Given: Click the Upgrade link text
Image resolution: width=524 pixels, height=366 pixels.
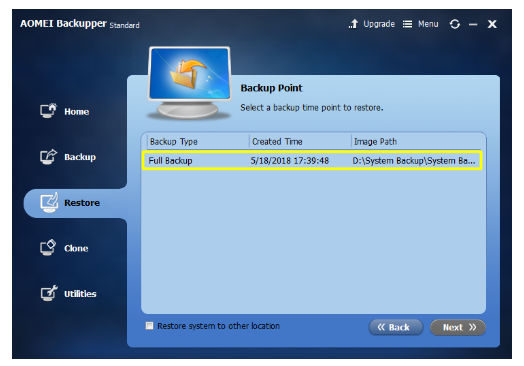Looking at the screenshot, I should 379,24.
